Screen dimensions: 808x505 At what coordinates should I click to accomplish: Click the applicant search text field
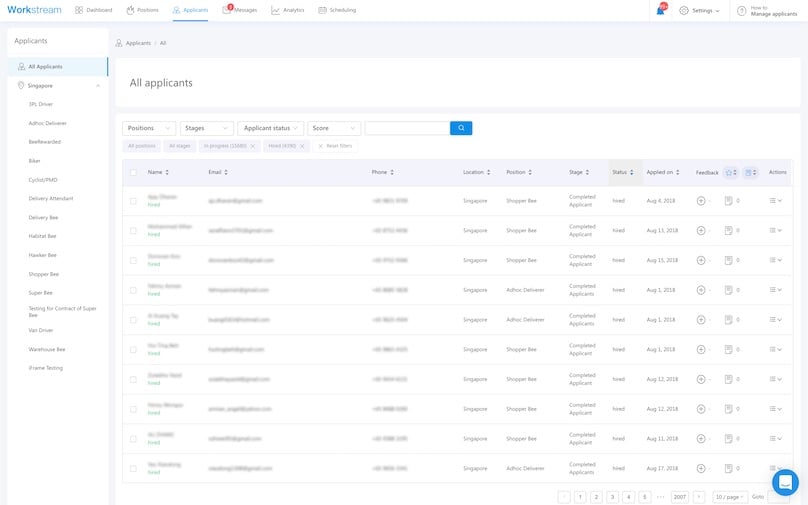(407, 128)
